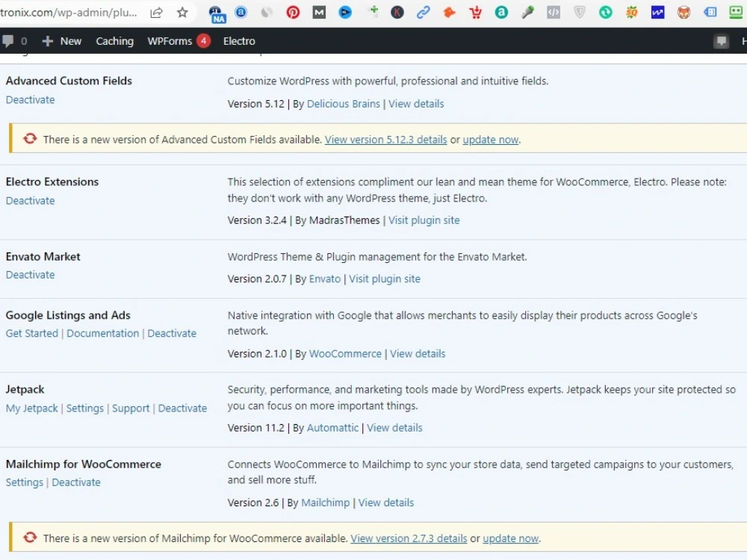This screenshot has height=560, width=747.
Task: Click the blue tag-shaped extension icon
Action: (710, 13)
